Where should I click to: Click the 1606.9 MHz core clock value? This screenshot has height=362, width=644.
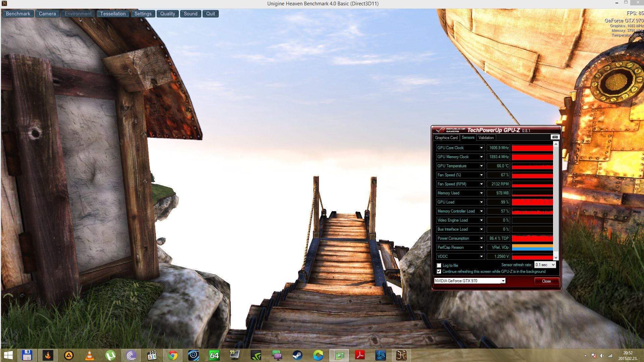pos(498,148)
